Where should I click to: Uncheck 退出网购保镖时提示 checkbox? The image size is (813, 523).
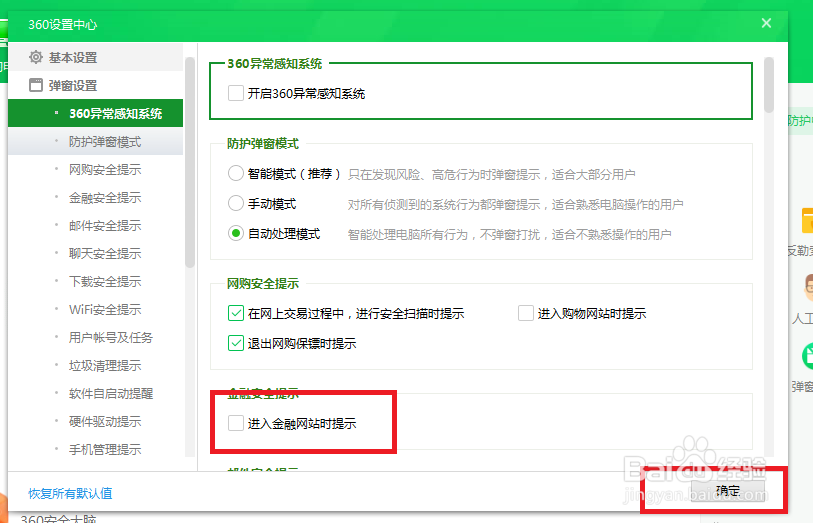coord(236,343)
